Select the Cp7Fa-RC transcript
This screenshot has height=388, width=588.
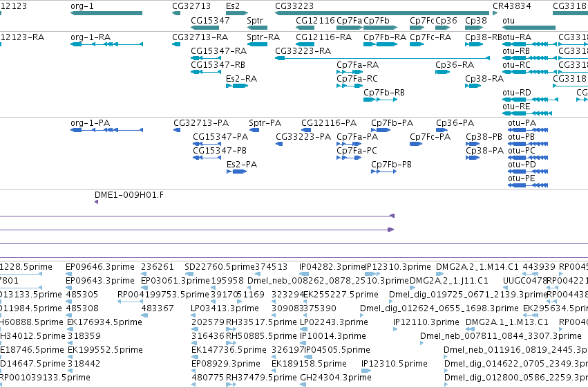click(350, 86)
